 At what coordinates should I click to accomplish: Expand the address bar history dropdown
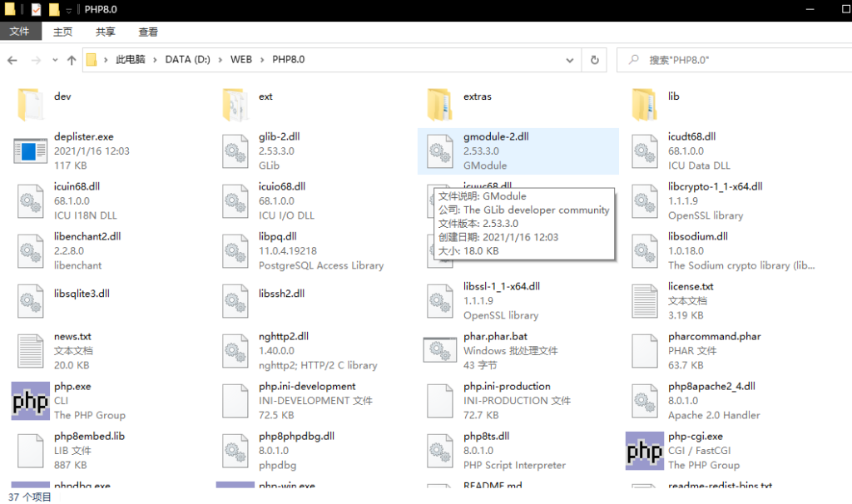tap(569, 60)
